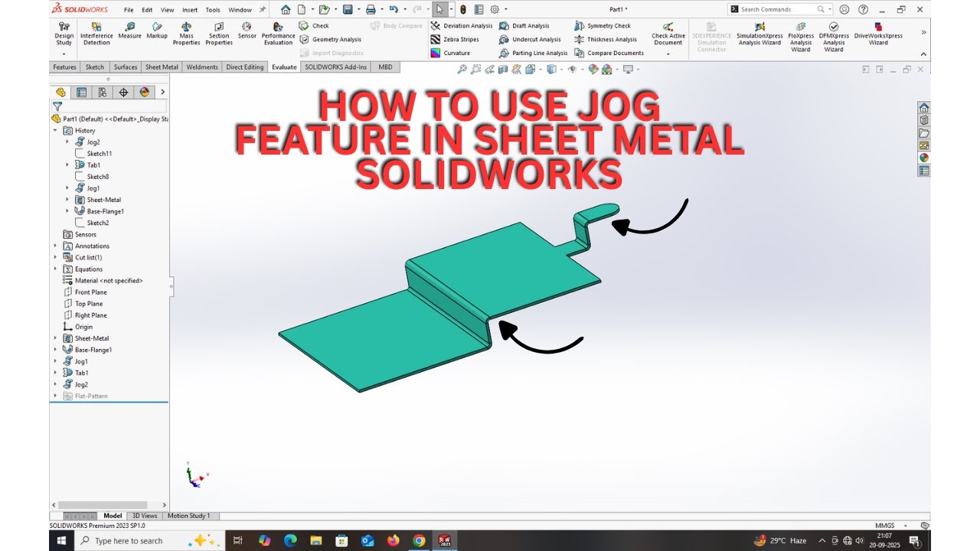Select Top Plane in feature tree

(x=89, y=304)
